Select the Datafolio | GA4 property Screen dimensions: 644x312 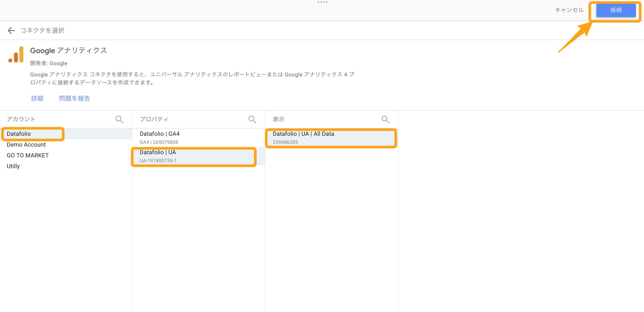(x=199, y=138)
